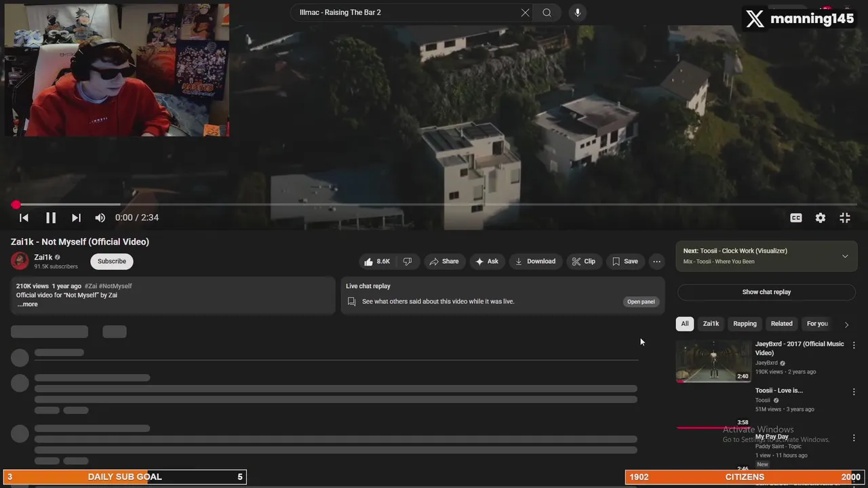This screenshot has width=868, height=488.
Task: Skip to previous video
Action: tap(24, 218)
